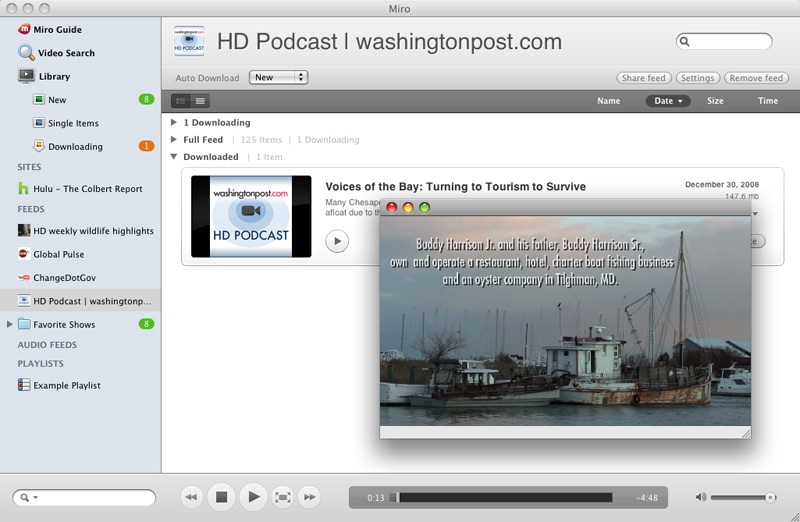The width and height of the screenshot is (800, 522).
Task: Switch to standard item view
Action: click(x=181, y=101)
